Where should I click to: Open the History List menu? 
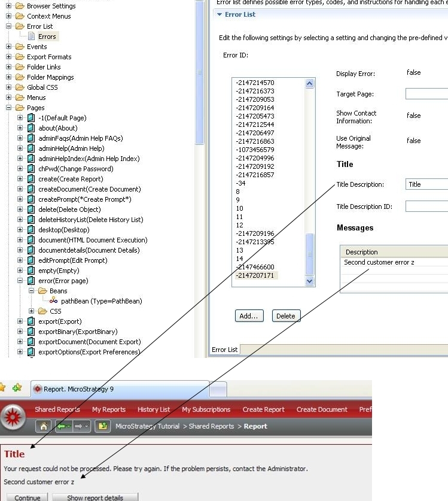coord(154,409)
